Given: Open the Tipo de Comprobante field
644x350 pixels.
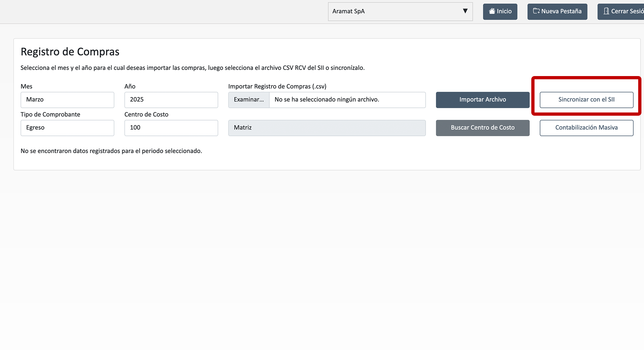Looking at the screenshot, I should (67, 128).
